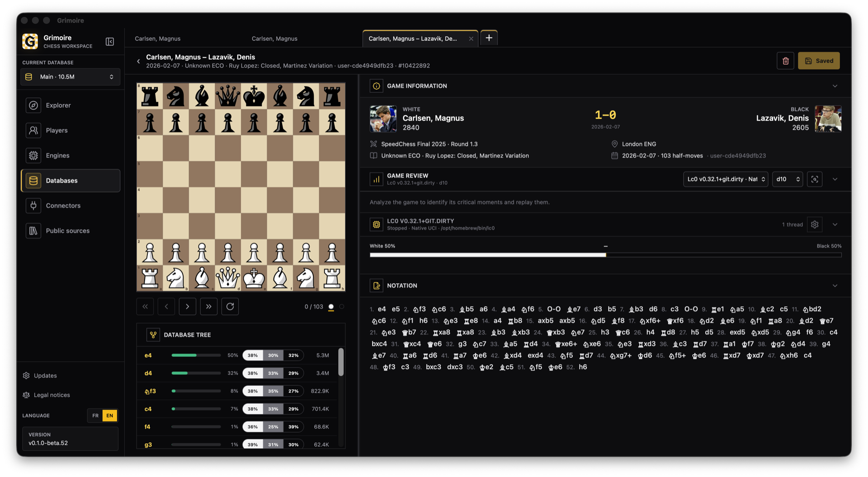Click the white king on e1

pos(254,278)
